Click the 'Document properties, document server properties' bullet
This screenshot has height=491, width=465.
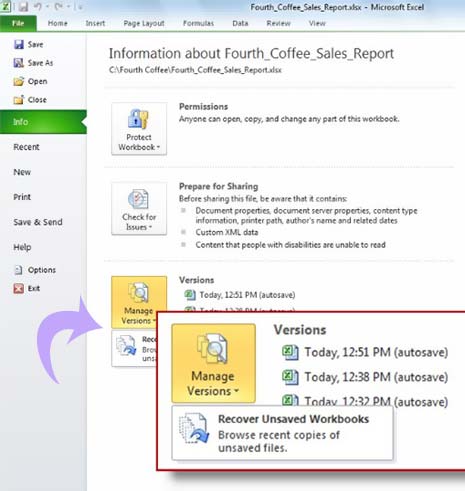[x=306, y=216]
